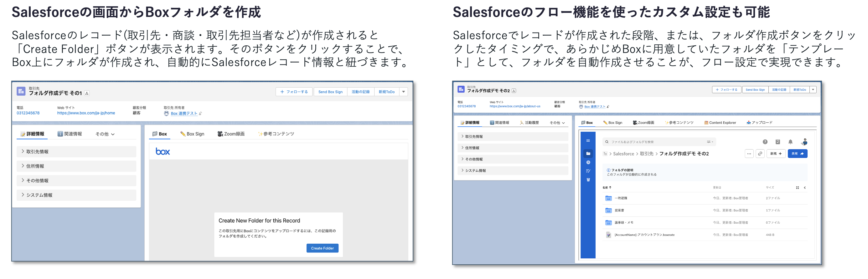The width and height of the screenshot is (868, 279).
Task: Click 新規ToDo button in その2 header
Action: [x=800, y=89]
